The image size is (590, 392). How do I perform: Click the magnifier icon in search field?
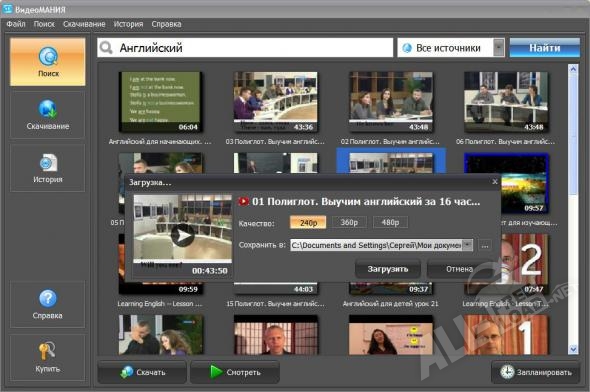click(x=106, y=48)
